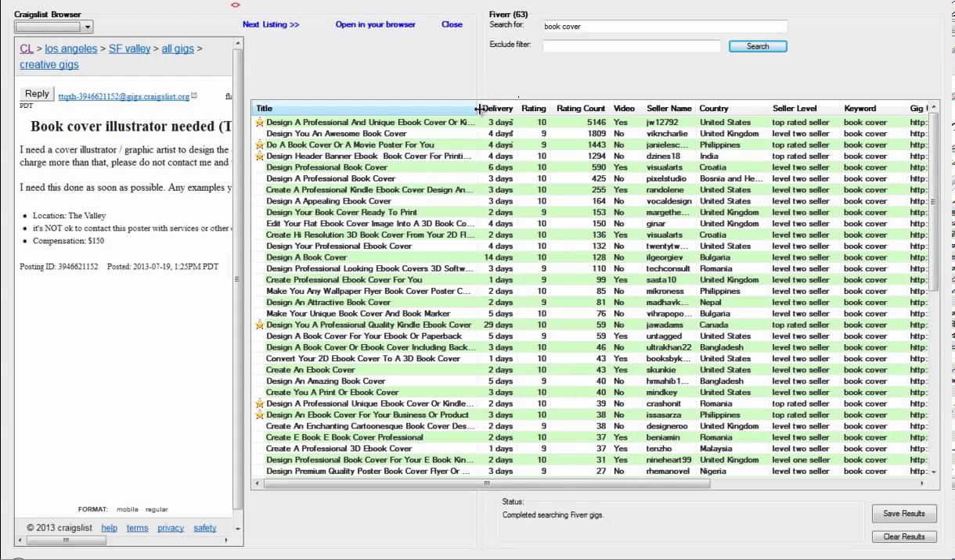The image size is (955, 560).
Task: Click the 'privacy' footer link
Action: (x=171, y=528)
